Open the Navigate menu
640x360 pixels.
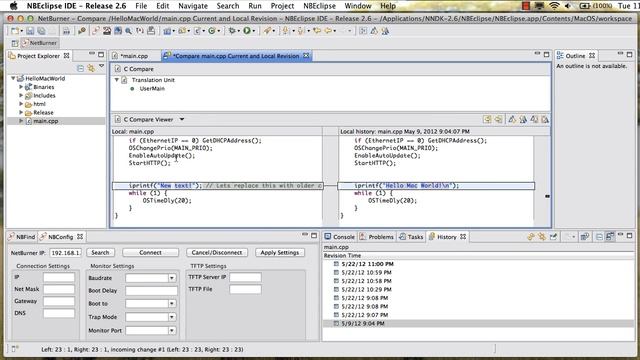[x=193, y=6]
